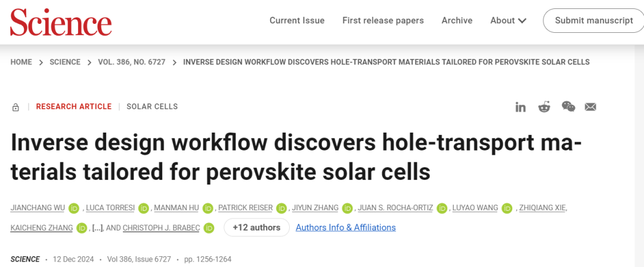Open Manman Hu's ORCID icon

click(208, 208)
